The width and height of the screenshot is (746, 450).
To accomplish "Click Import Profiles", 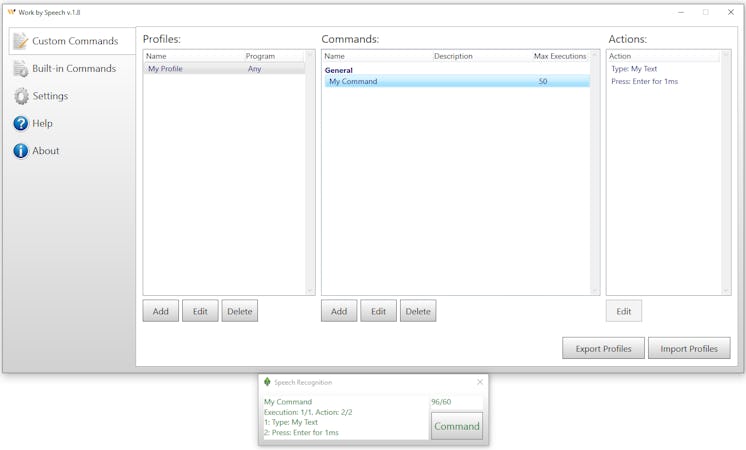I will tap(689, 349).
